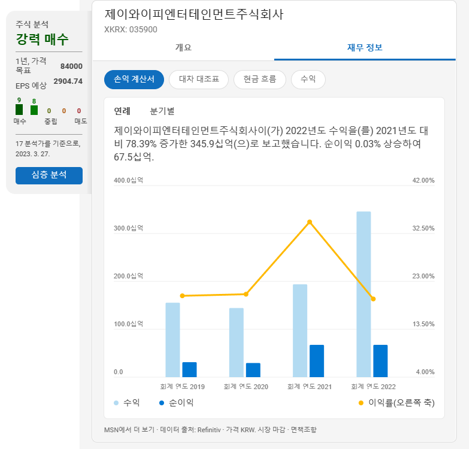Click the company title 제이와이피엔터테인먼트주식회사

coord(193,14)
